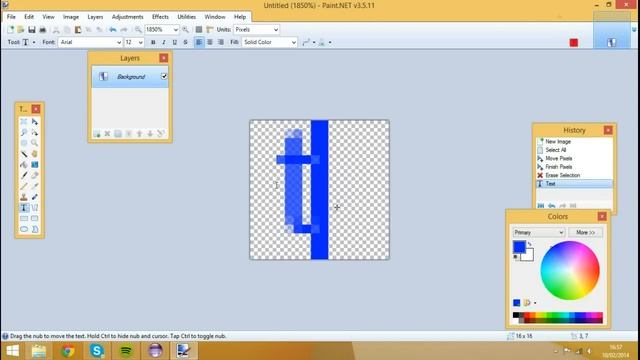Select the Rectangle shape tool
This screenshot has width=640, height=360.
click(x=24, y=218)
